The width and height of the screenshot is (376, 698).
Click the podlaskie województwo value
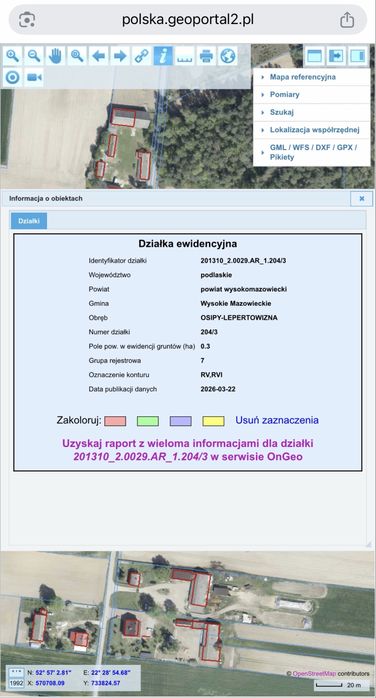[216, 275]
